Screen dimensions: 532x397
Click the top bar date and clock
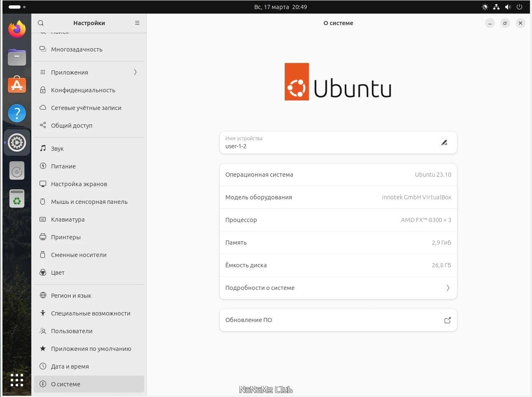(281, 7)
